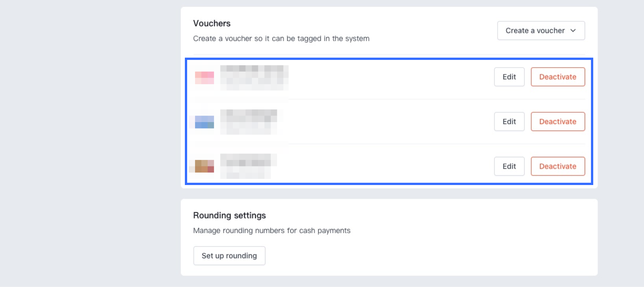
Task: Click Edit on the first voucher
Action: coord(509,77)
